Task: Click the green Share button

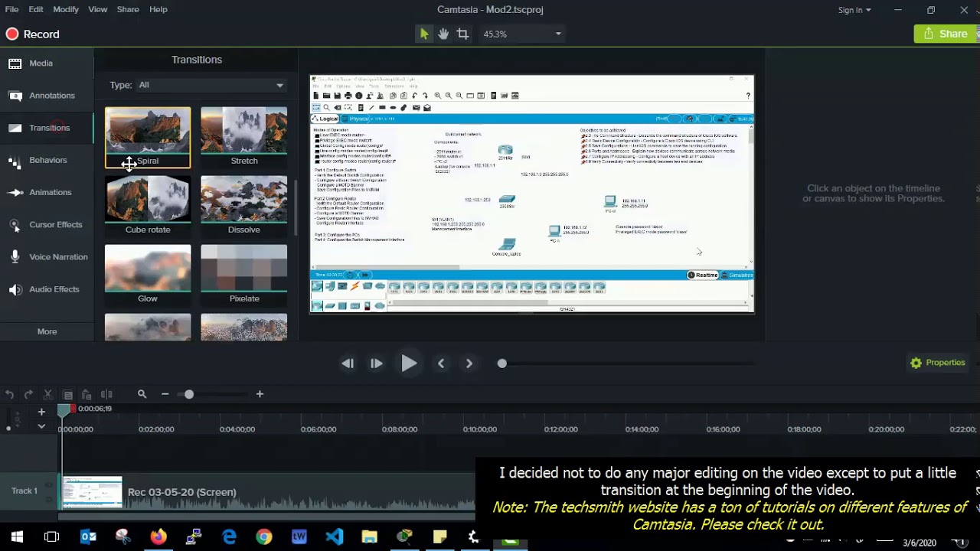Action: [x=946, y=34]
